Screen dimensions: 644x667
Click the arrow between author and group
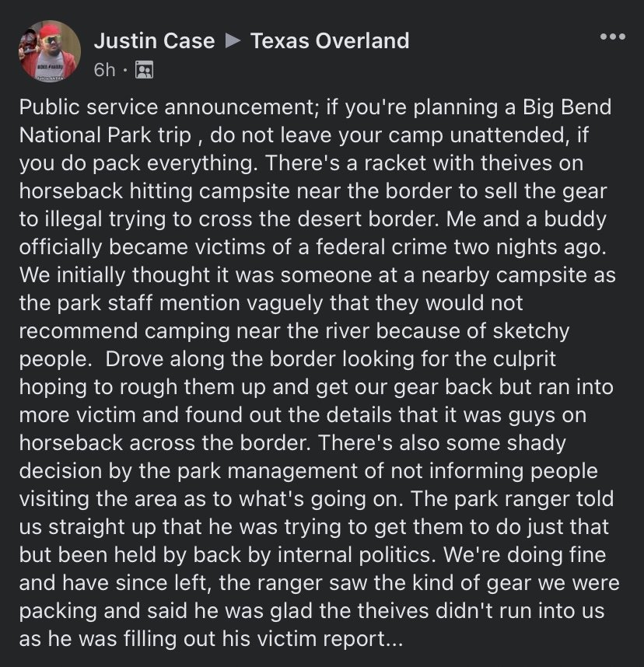pyautogui.click(x=233, y=41)
